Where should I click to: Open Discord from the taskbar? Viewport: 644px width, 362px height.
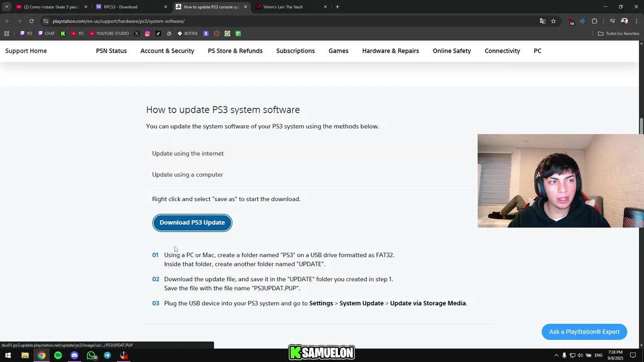point(74,355)
